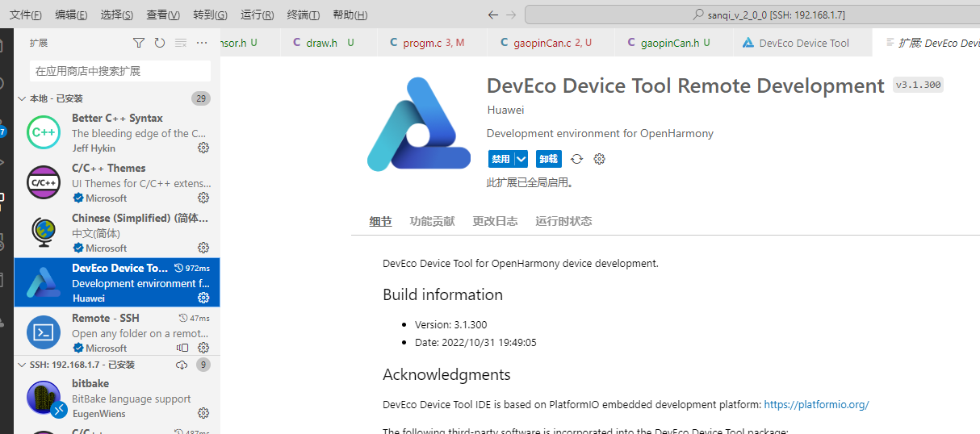This screenshot has width=980, height=434.
Task: Click the 卸载 uninstall button
Action: click(x=548, y=159)
